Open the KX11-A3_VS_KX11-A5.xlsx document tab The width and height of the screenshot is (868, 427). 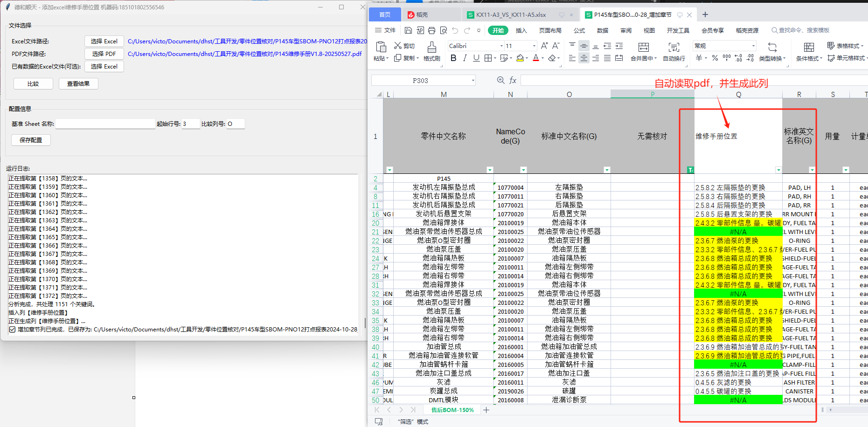click(x=511, y=15)
